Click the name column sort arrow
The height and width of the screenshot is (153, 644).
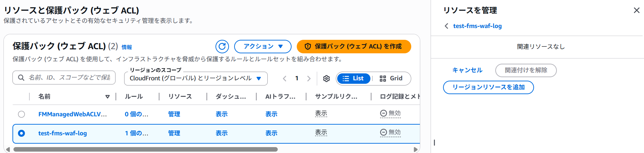click(108, 97)
